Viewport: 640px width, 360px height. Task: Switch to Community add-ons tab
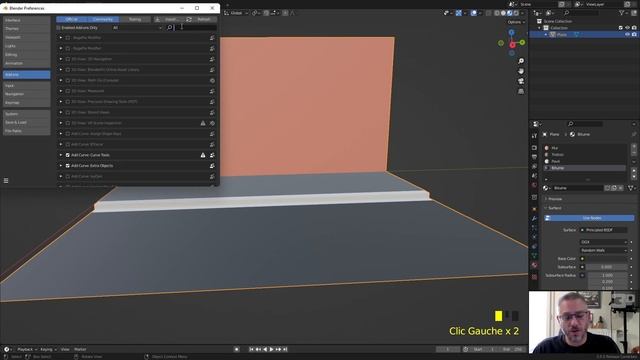103,19
